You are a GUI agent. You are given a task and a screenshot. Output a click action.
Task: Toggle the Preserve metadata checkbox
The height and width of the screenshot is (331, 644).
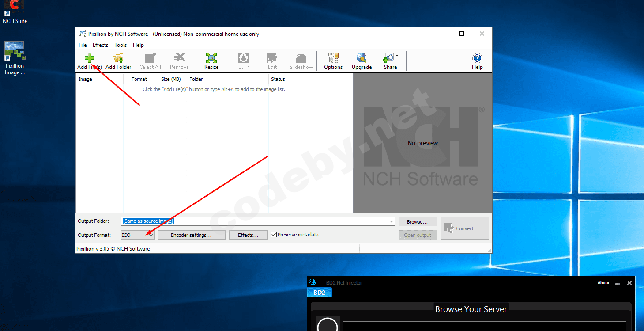click(274, 235)
